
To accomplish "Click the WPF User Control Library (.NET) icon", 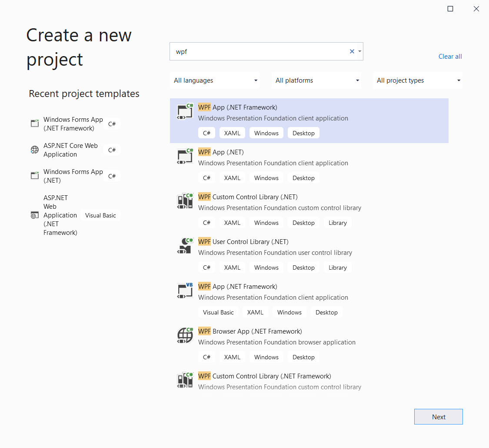I will [x=185, y=246].
